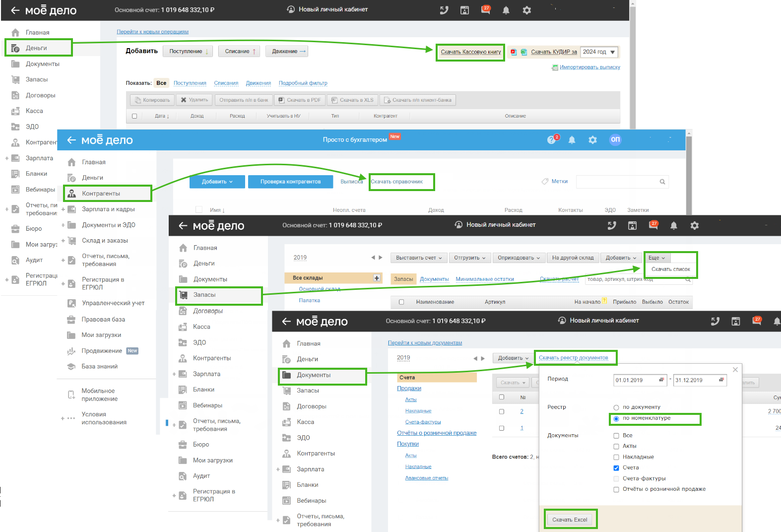This screenshot has width=781, height=532.
Task: Open the calendar icon in Запасы page header
Action: 632,225
